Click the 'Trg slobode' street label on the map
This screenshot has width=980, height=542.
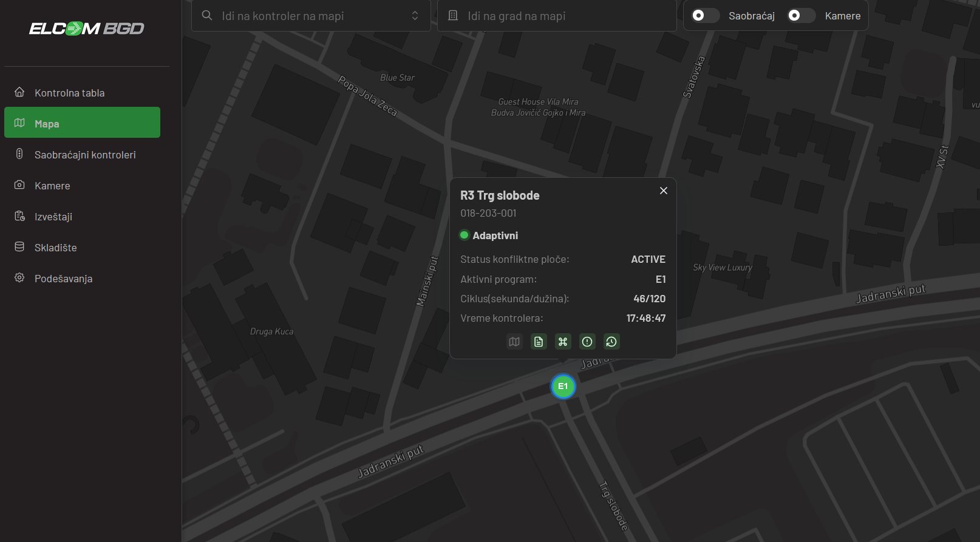[614, 506]
